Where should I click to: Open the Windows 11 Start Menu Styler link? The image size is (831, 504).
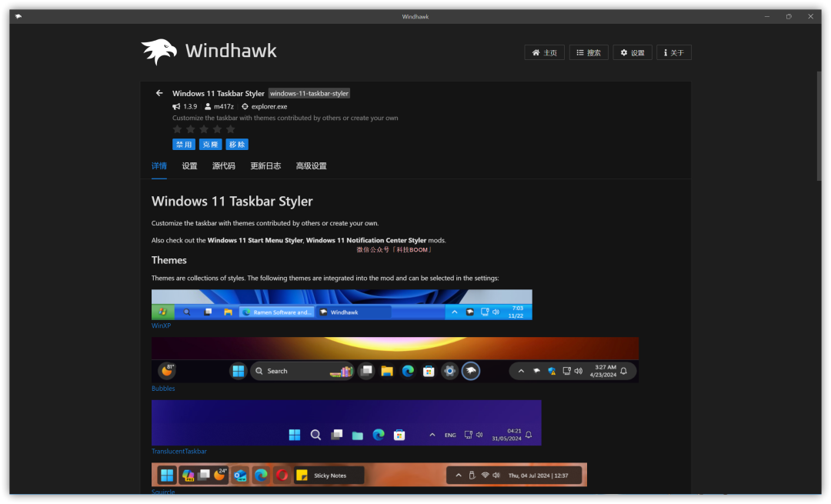coord(255,240)
